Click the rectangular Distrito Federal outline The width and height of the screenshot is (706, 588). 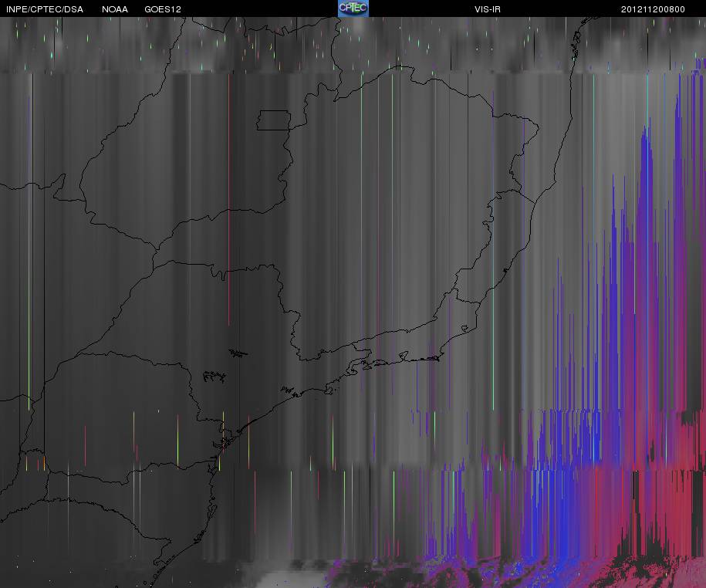[x=274, y=120]
